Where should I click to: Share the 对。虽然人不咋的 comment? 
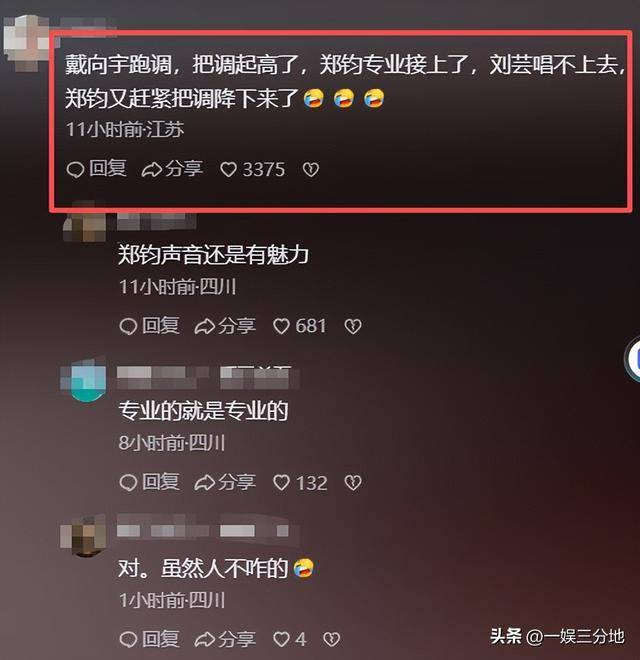point(225,639)
